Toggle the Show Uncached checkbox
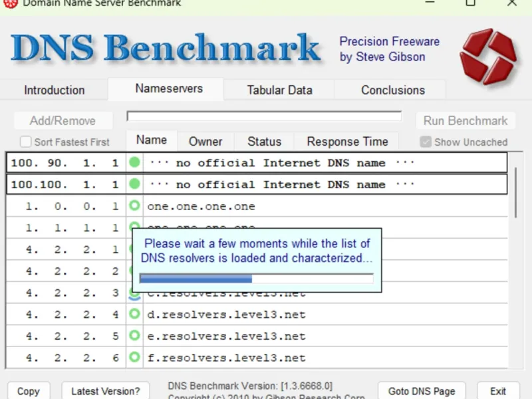The width and height of the screenshot is (532, 399). click(x=426, y=142)
